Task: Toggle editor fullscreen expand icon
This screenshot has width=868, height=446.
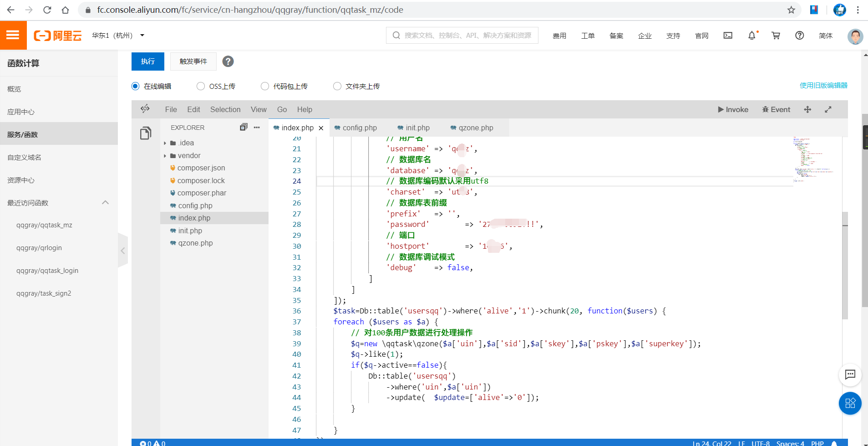Action: 828,109
